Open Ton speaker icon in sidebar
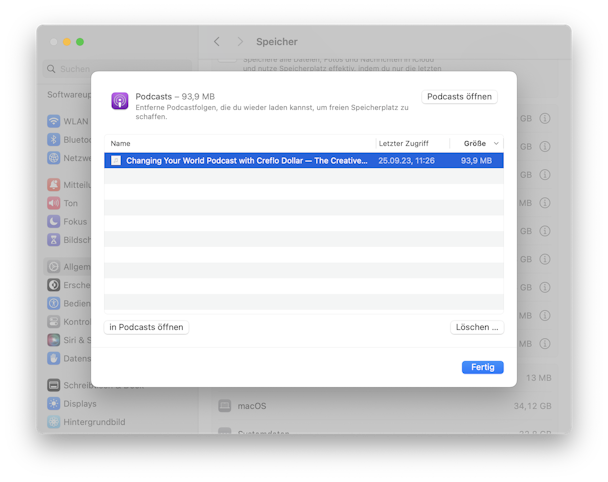 (54, 203)
